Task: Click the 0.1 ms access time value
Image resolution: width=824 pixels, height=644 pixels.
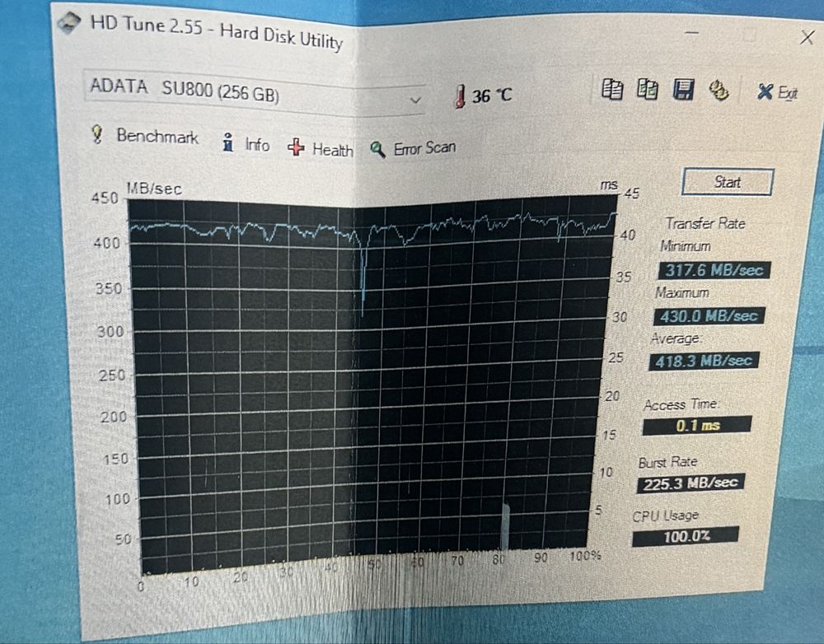Action: click(697, 425)
